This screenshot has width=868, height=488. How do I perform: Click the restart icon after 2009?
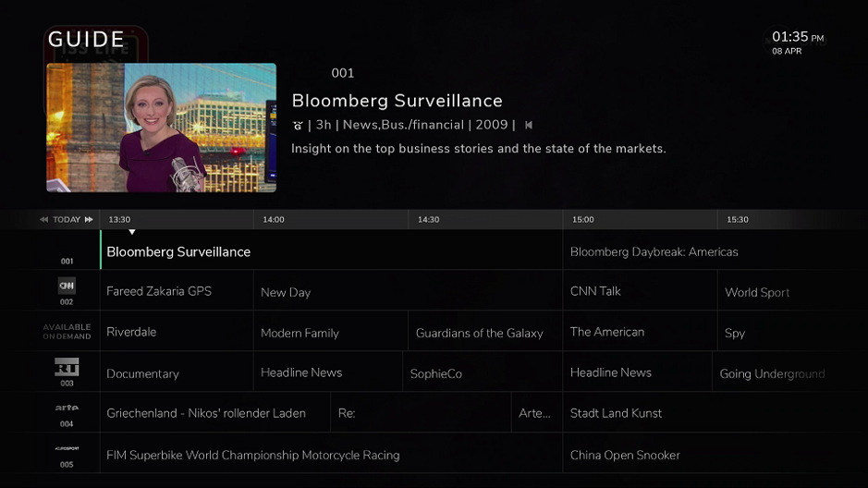(x=529, y=125)
